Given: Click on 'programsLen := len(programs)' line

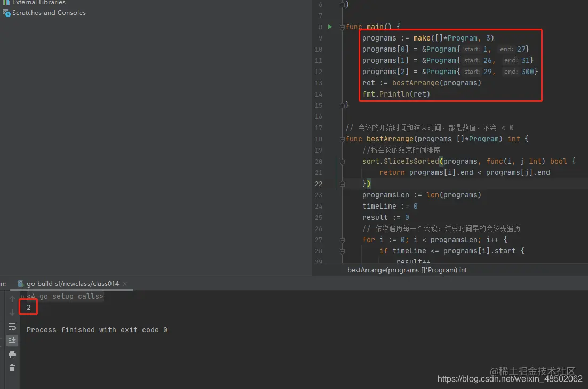Looking at the screenshot, I should point(422,195).
